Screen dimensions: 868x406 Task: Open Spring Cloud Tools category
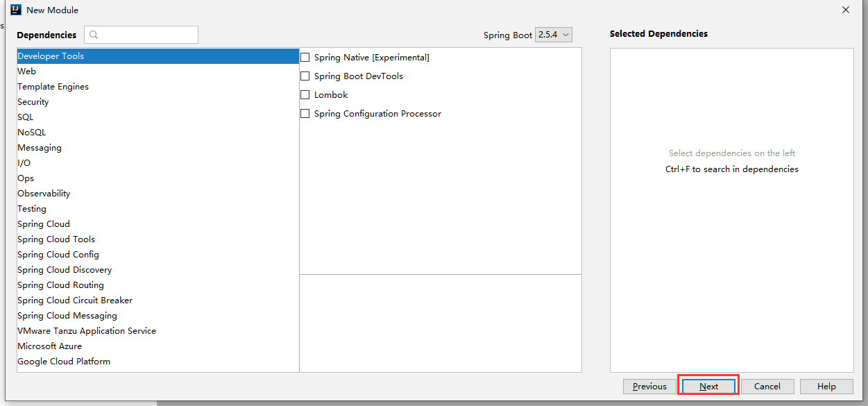tap(158, 239)
